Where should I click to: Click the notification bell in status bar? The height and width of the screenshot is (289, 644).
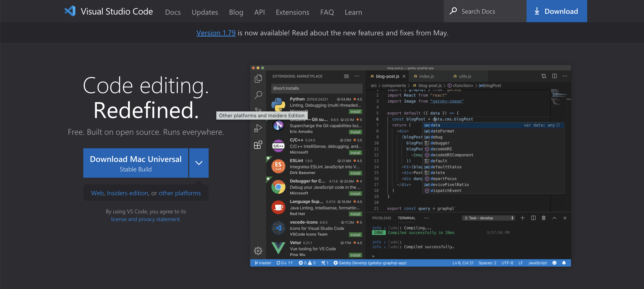[564, 263]
